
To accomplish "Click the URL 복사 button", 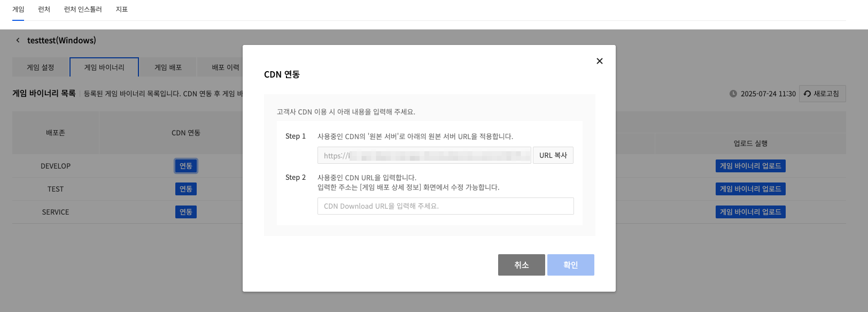I will (553, 155).
